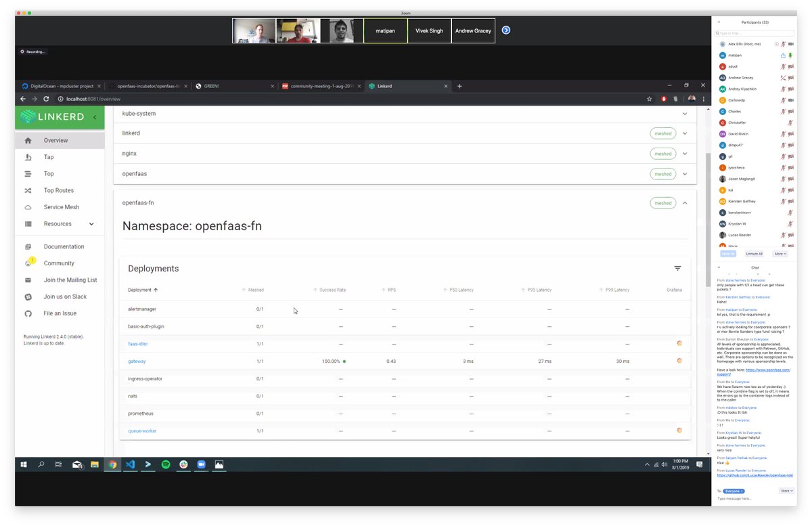Open Visual Studio Code from taskbar
812x526 pixels.
[131, 465]
